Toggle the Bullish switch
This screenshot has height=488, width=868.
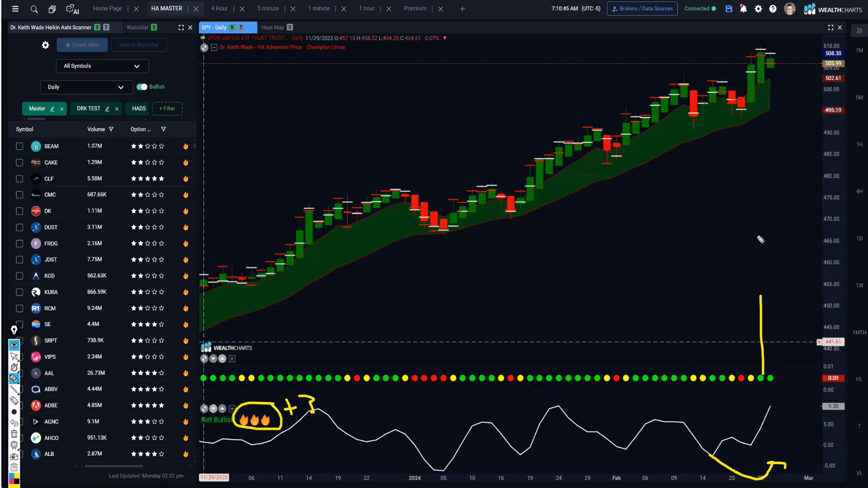click(x=142, y=87)
